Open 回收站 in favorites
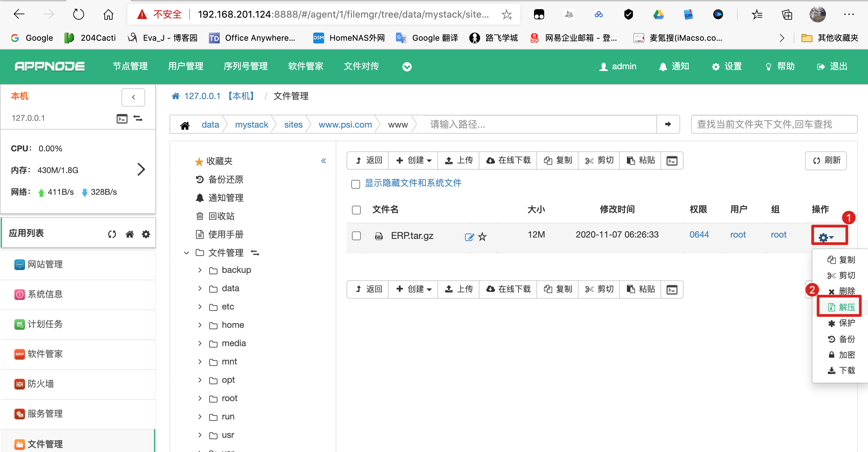The image size is (868, 452). point(215,216)
